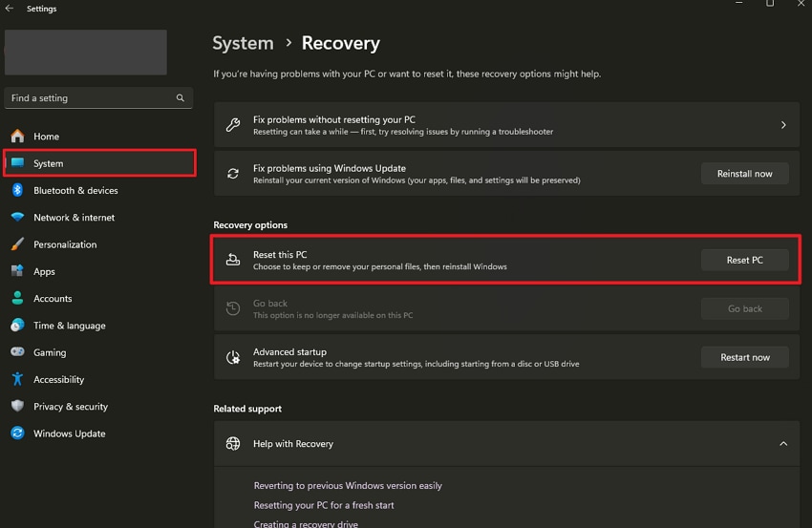Click the Gaming controller icon
The width and height of the screenshot is (812, 528).
17,352
